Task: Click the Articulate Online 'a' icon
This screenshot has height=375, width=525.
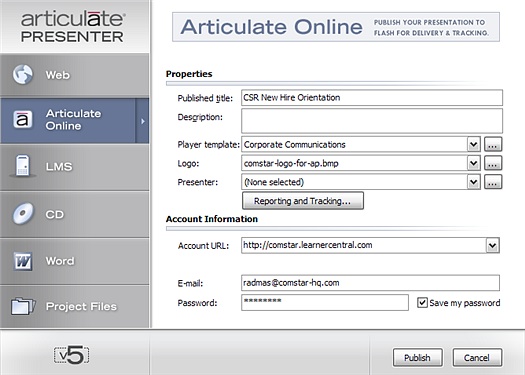Action: point(23,120)
